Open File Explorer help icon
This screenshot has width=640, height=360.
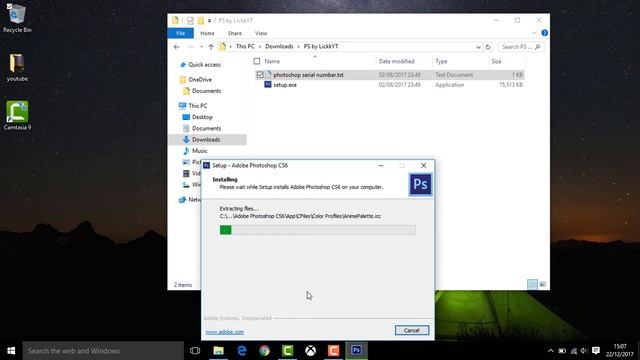544,33
